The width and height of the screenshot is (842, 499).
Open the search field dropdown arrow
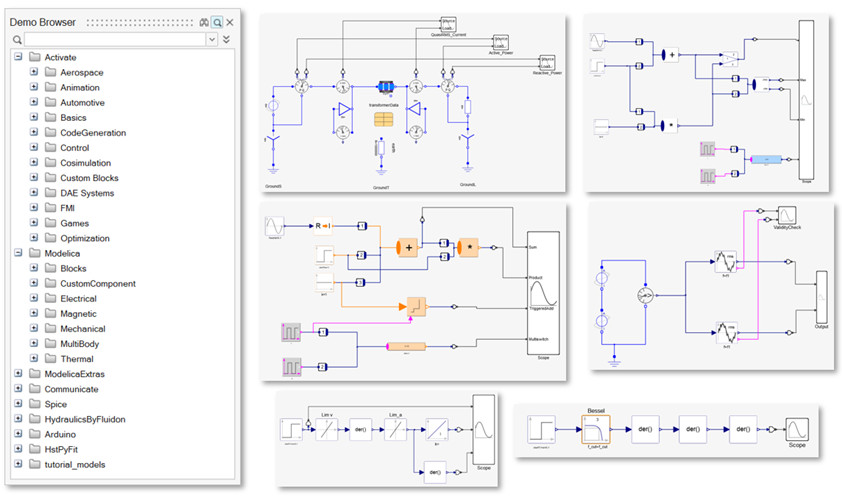211,39
